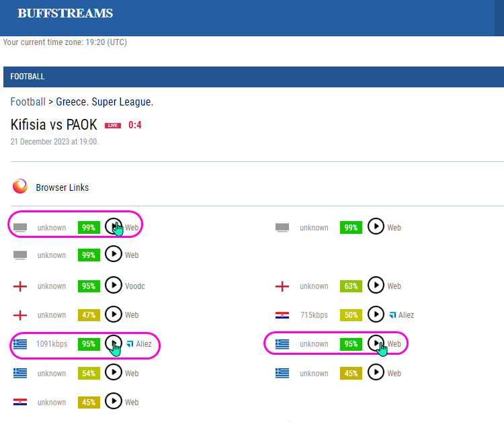
Task: Click the Aliez logo in the 715kbps row
Action: tap(392, 315)
